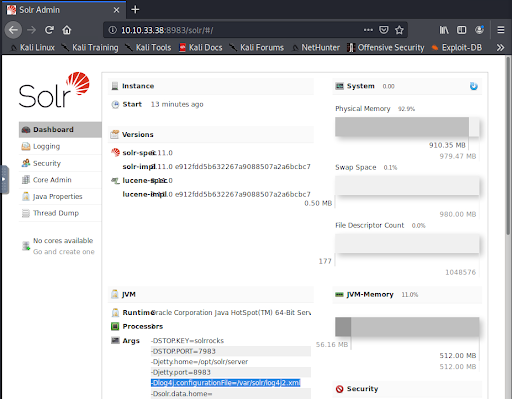Click the Physical Memory usage bar
The height and width of the screenshot is (399, 512).
click(407, 127)
